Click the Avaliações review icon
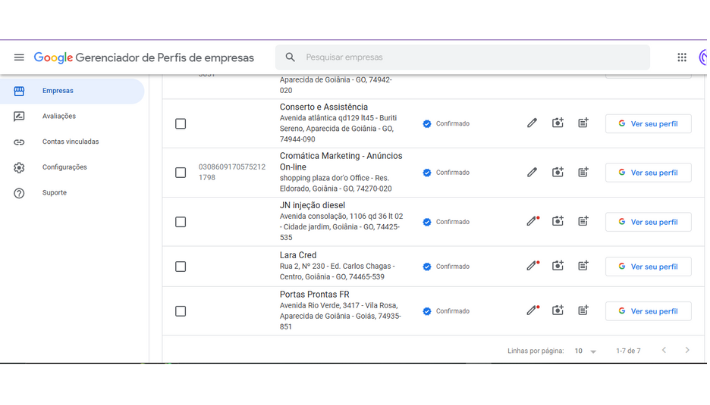This screenshot has height=405, width=710. tap(19, 116)
